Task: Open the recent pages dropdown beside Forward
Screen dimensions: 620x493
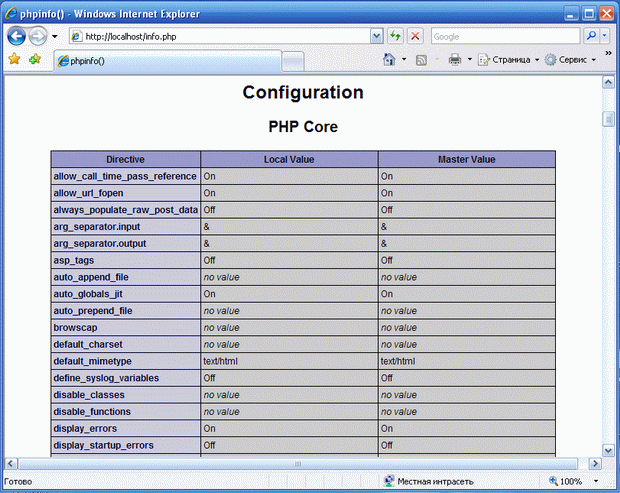Action: pyautogui.click(x=55, y=36)
